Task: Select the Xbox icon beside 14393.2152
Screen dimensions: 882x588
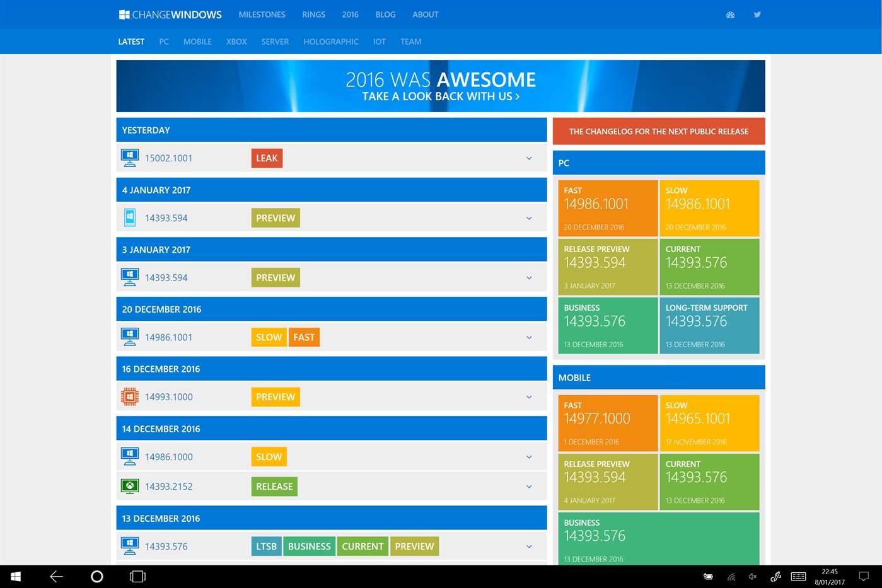Action: 130,486
